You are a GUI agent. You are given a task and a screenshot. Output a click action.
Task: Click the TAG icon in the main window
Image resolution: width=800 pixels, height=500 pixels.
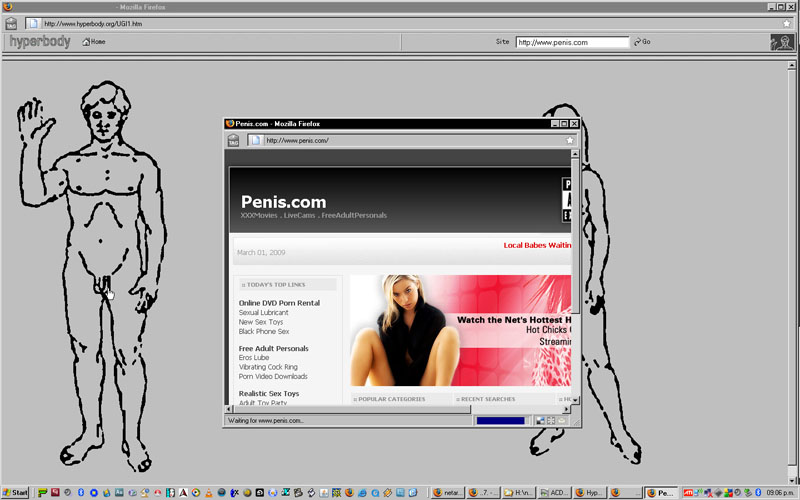(9, 23)
